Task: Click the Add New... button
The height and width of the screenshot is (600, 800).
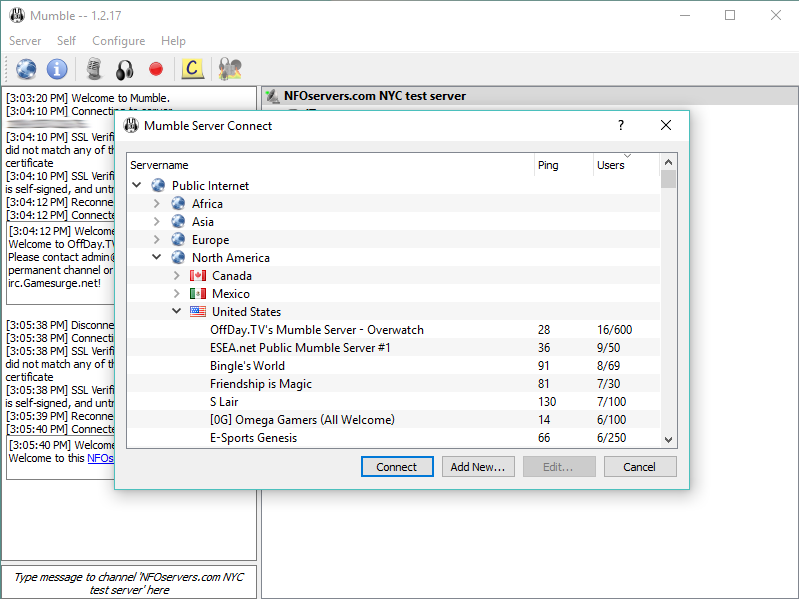Action: coord(478,467)
